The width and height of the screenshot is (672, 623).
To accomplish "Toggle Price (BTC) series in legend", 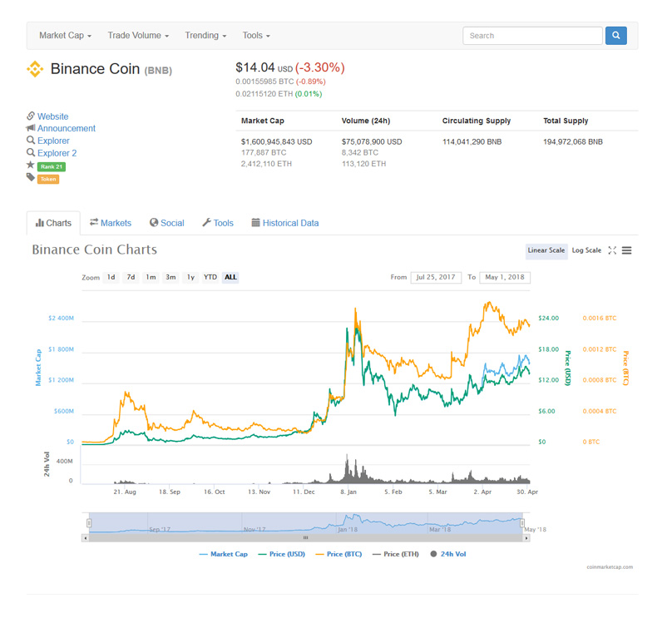I will 338,554.
